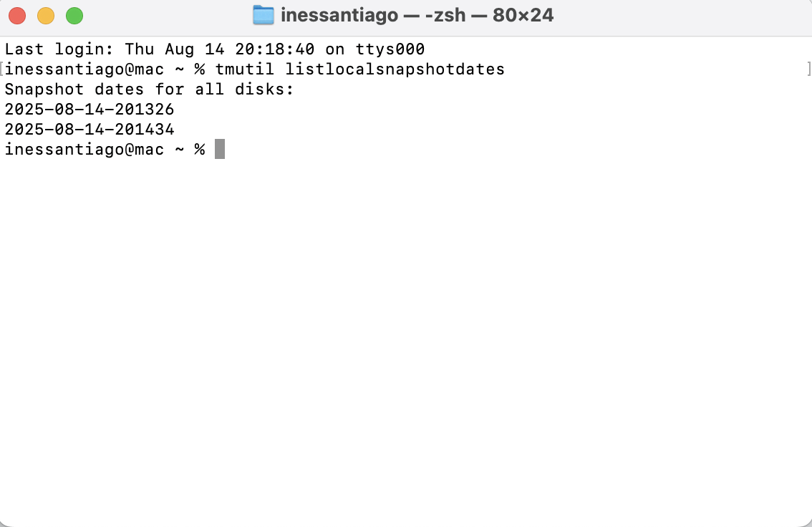Click the yellow minimize traffic light

[x=46, y=14]
